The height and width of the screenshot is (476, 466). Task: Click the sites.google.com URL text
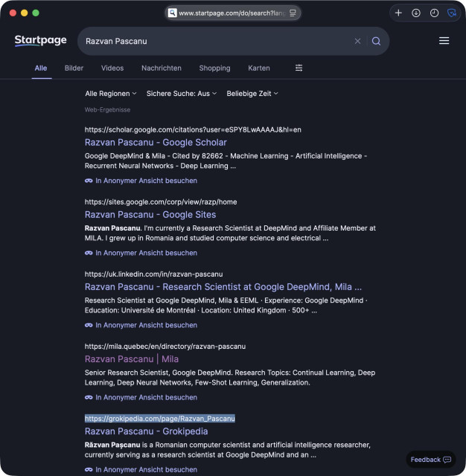[x=161, y=202]
